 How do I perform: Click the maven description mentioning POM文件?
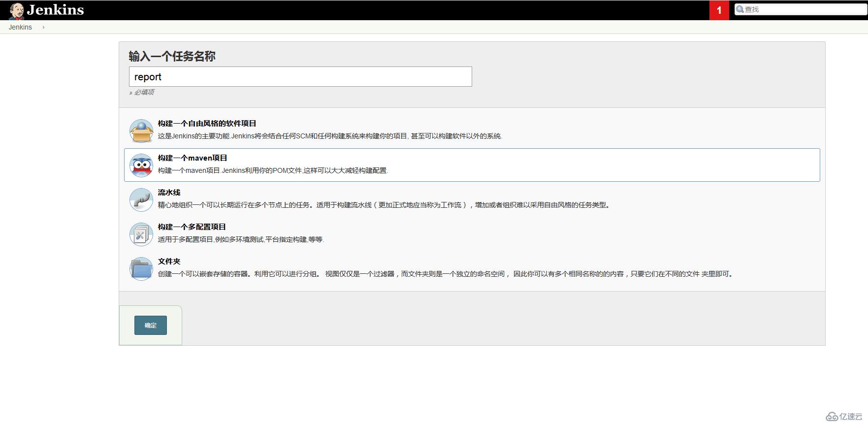click(273, 170)
